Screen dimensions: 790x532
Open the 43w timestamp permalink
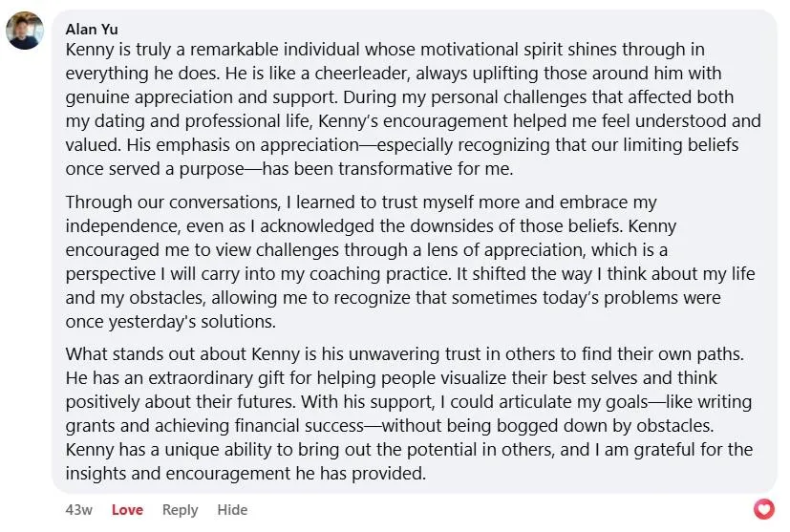pos(78,510)
